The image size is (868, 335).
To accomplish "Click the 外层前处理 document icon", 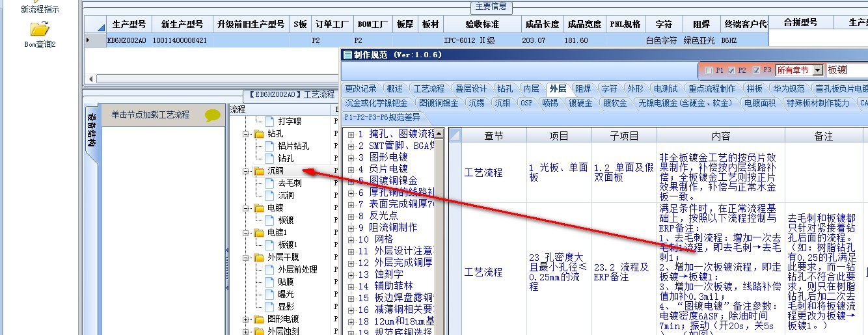I will (x=269, y=270).
